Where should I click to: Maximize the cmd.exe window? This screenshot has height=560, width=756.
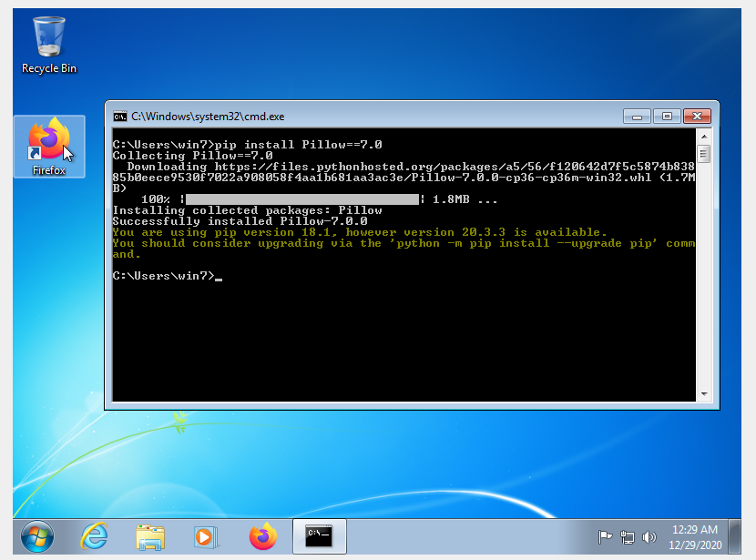click(x=667, y=117)
